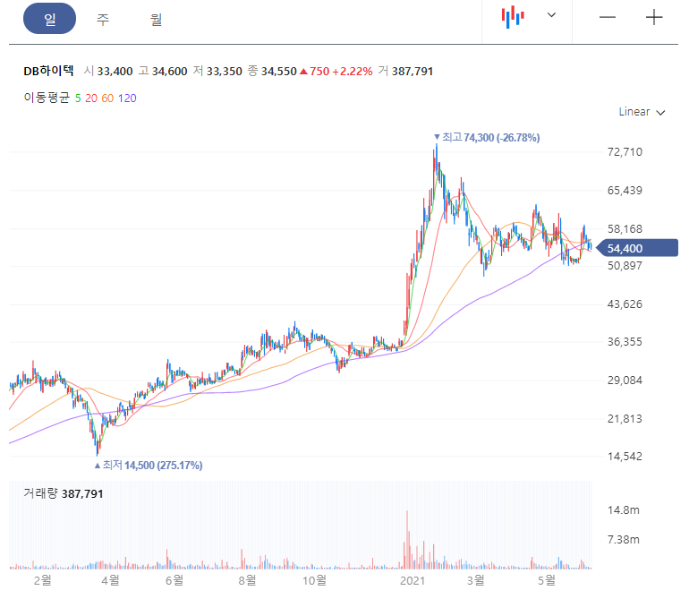689x616 pixels.
Task: Click the 21,813 price axis label
Action: [x=625, y=418]
